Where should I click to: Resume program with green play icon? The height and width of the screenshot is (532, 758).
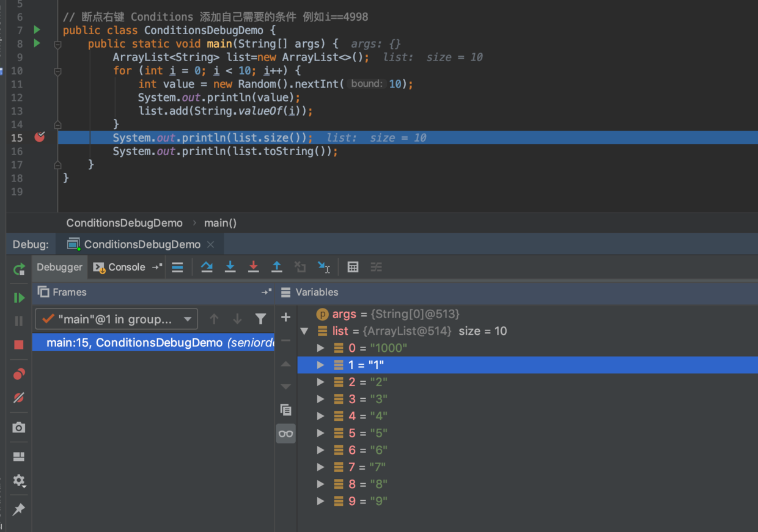pyautogui.click(x=19, y=297)
